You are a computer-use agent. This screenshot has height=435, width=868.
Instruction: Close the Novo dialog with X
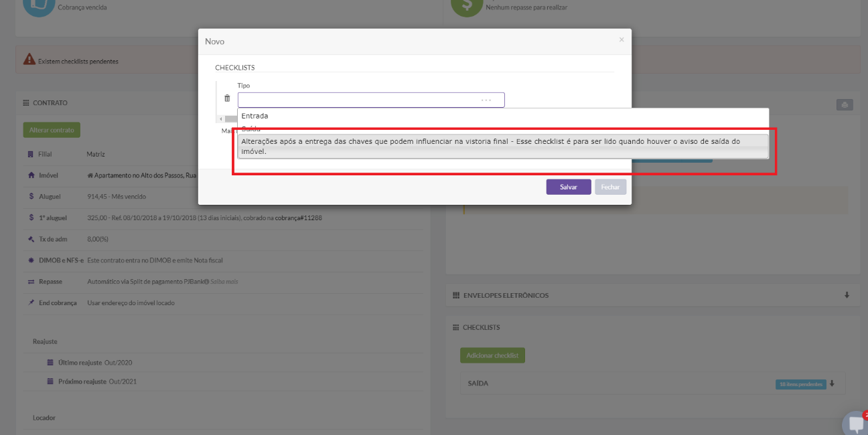621,40
